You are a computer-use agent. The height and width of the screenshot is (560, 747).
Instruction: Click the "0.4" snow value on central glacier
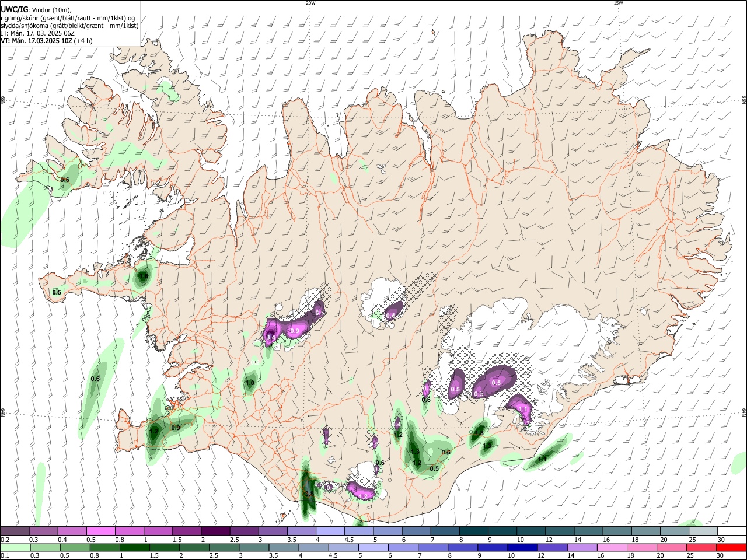391,316
